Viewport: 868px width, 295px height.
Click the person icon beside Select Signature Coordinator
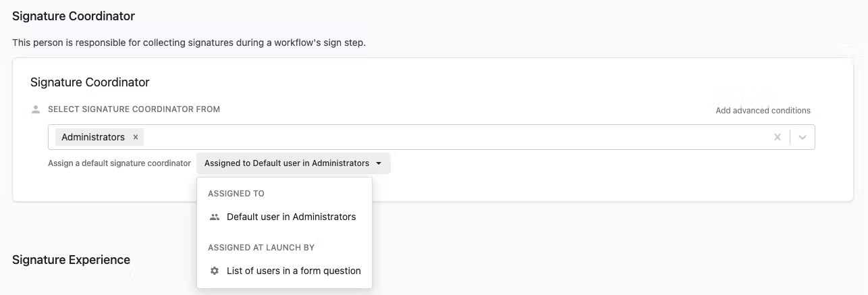[36, 109]
